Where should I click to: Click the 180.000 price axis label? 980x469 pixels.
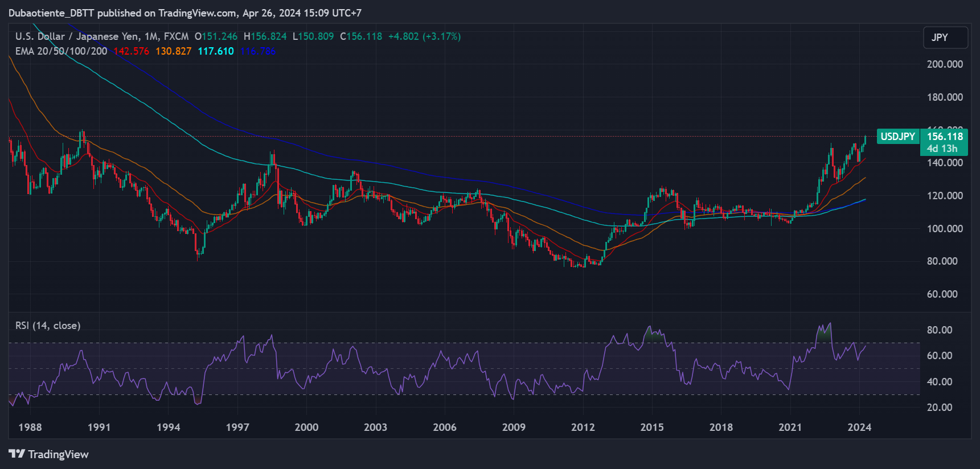[945, 97]
